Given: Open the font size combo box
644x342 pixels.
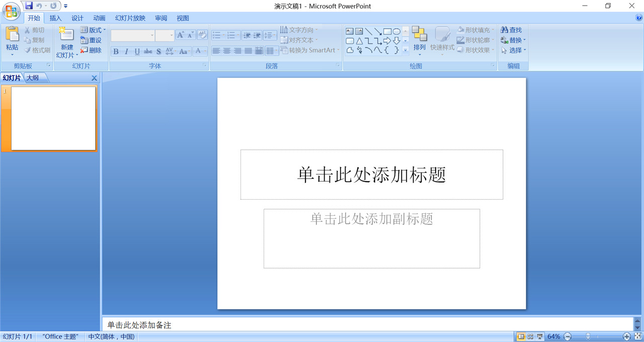Looking at the screenshot, I should click(165, 35).
